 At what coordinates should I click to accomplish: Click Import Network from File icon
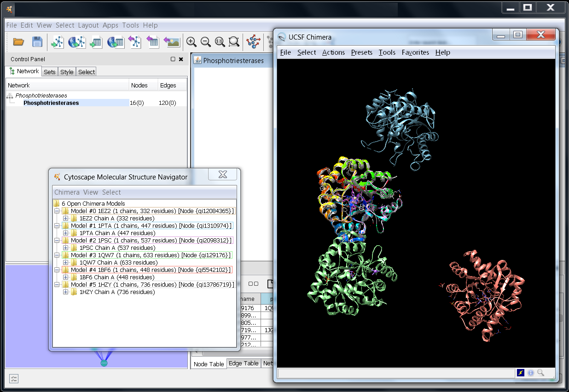click(57, 42)
